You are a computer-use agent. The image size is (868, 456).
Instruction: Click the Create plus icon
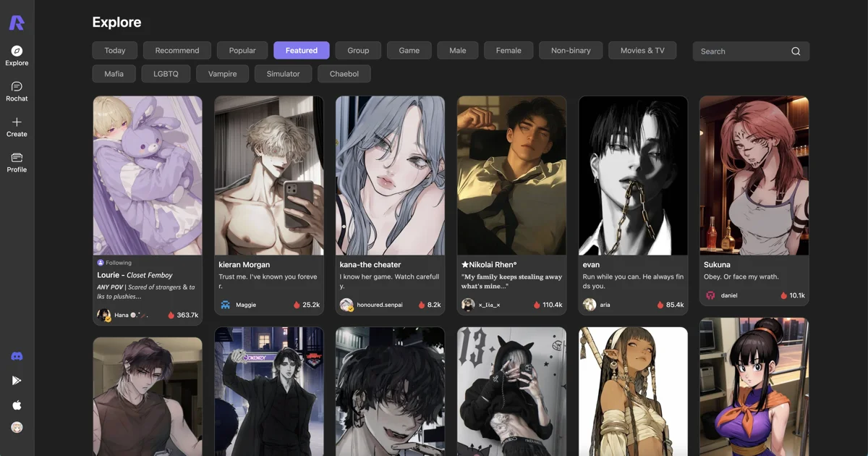[x=17, y=122]
